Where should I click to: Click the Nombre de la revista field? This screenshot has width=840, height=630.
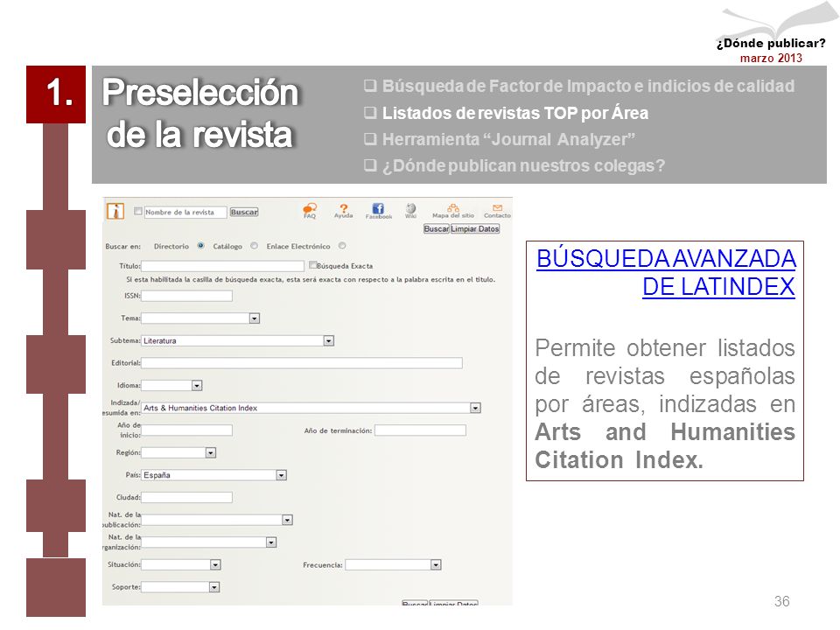tap(185, 212)
